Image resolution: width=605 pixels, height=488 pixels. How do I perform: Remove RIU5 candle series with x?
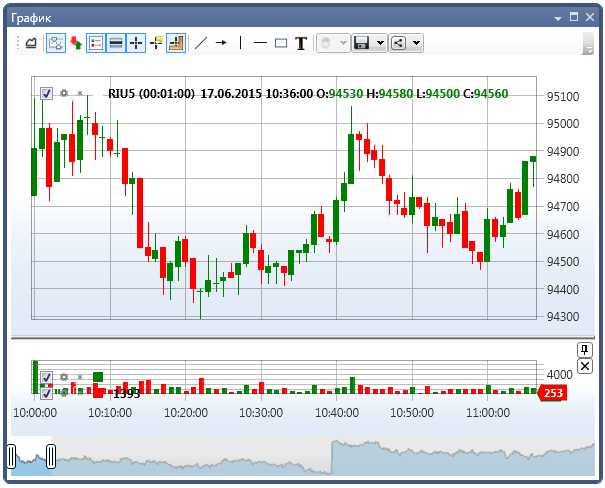point(80,93)
